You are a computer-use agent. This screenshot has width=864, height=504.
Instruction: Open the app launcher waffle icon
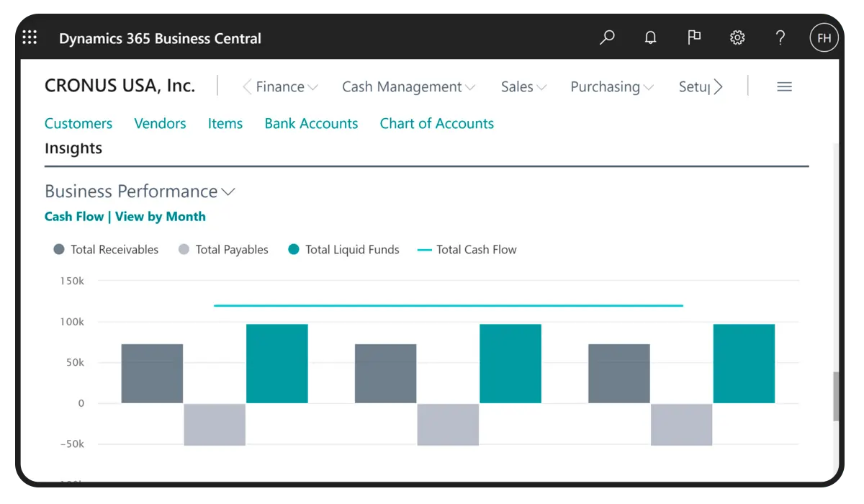point(30,38)
